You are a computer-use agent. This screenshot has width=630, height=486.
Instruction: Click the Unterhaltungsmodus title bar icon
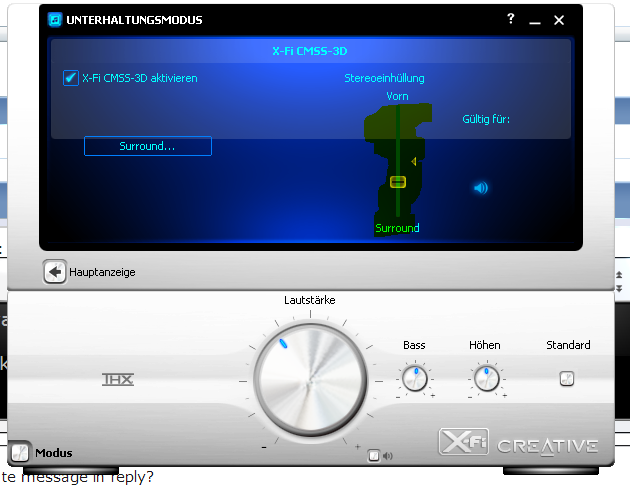(x=55, y=20)
